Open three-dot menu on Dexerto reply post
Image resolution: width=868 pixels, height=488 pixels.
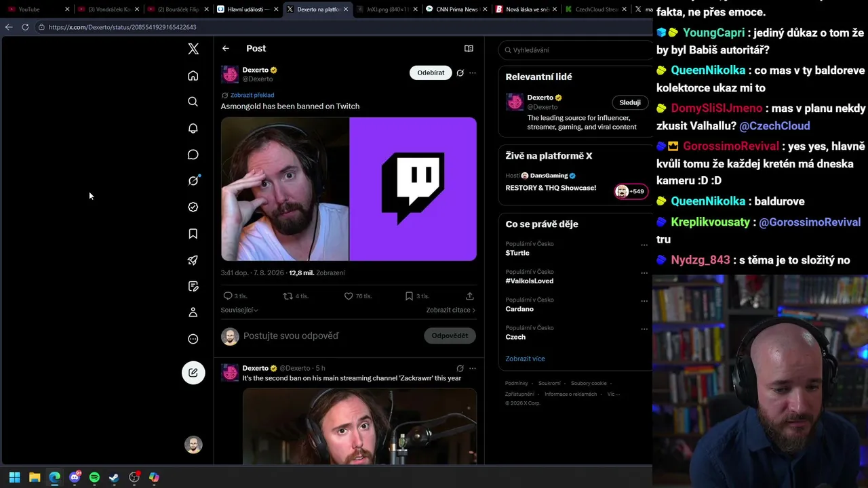(473, 369)
